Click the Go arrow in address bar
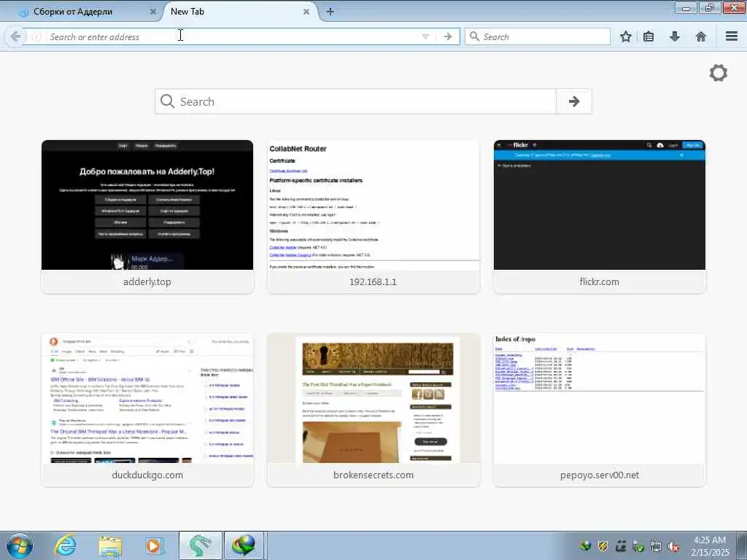This screenshot has height=560, width=747. pyautogui.click(x=448, y=36)
